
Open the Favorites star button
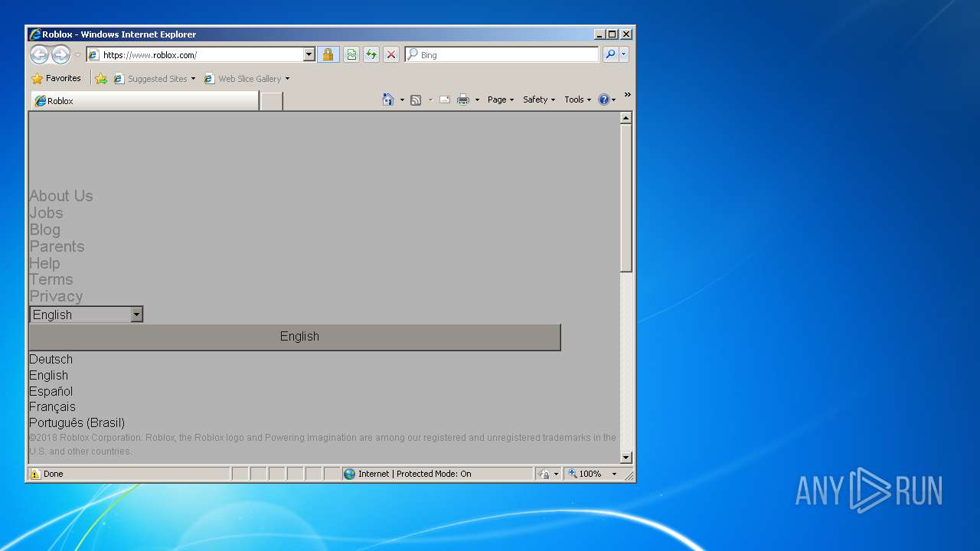56,78
